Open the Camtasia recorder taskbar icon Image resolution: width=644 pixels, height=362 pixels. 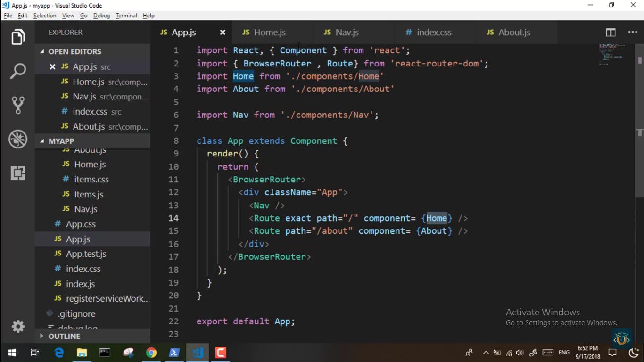pyautogui.click(x=221, y=353)
